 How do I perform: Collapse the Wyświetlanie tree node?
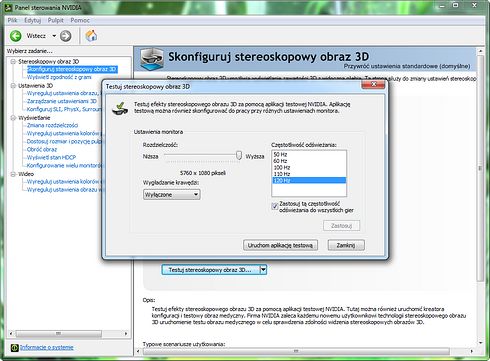[x=13, y=118]
